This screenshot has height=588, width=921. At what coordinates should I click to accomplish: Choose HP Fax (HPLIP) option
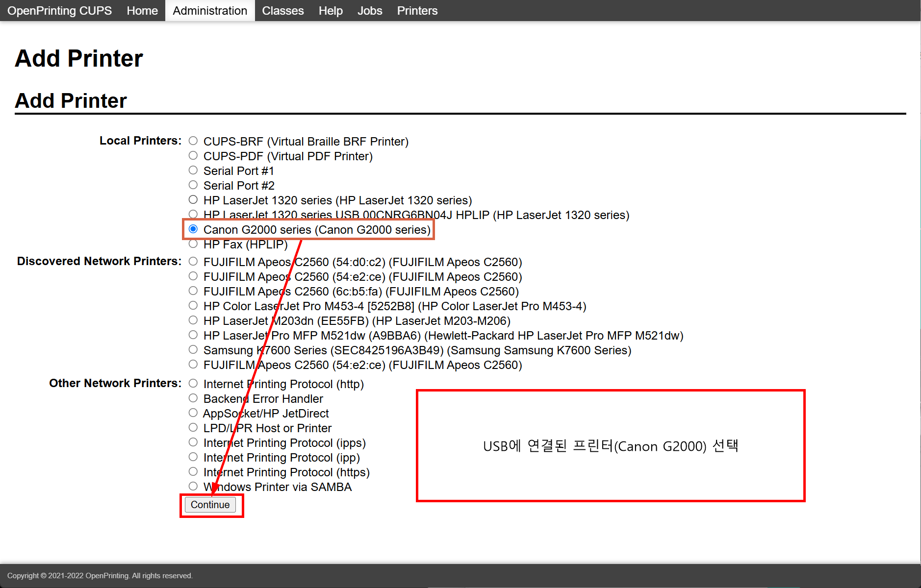pyautogui.click(x=193, y=244)
